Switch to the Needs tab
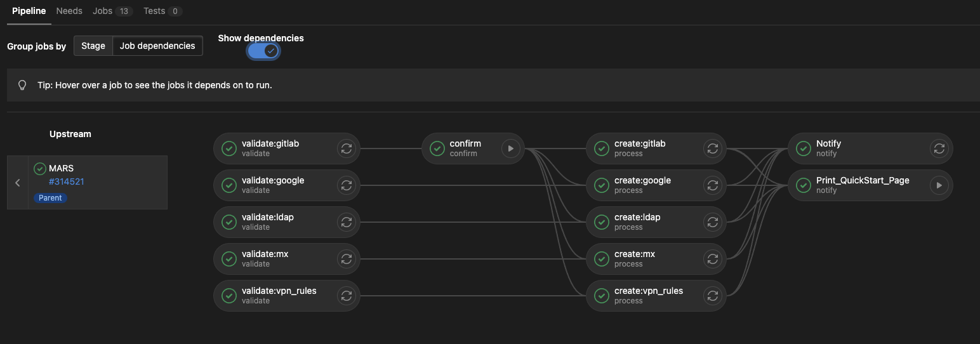This screenshot has height=344, width=980. click(69, 11)
